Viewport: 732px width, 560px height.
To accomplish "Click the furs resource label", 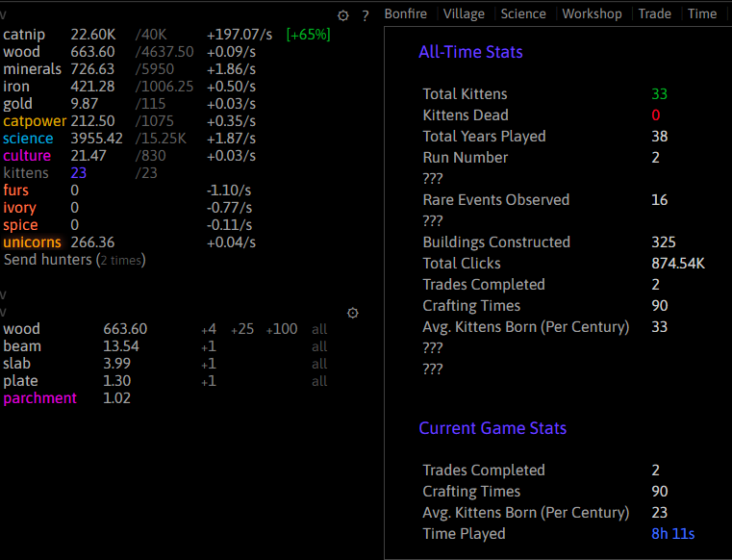I will (16, 191).
